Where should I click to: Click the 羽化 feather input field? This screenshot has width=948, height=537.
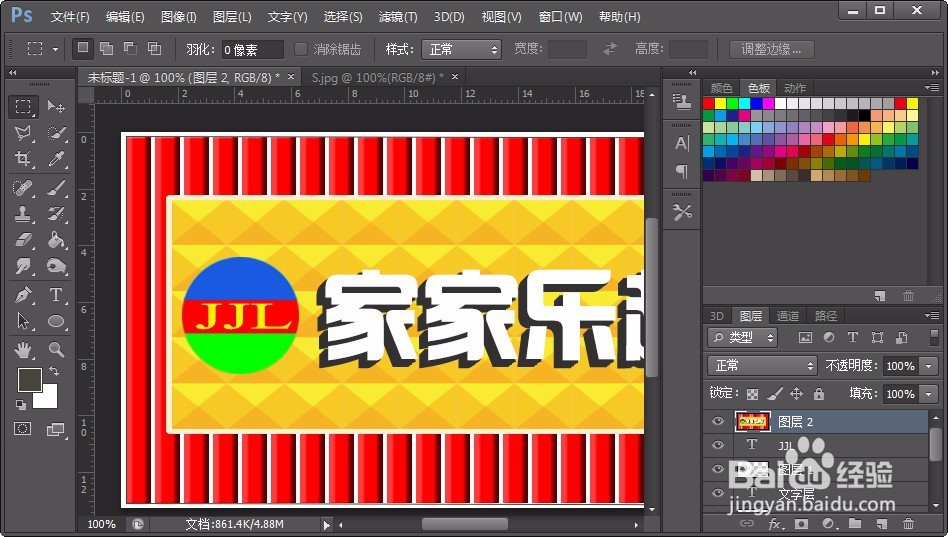coord(252,50)
